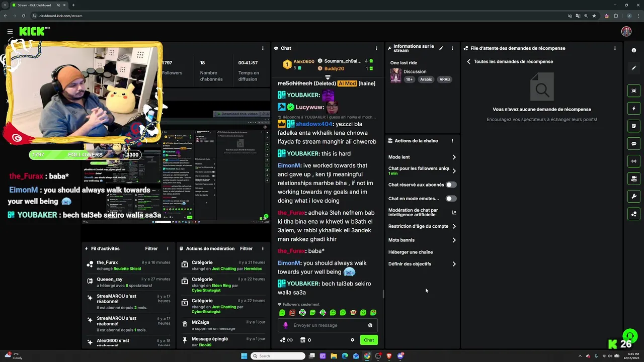Toggle the rewards points sidebar icon
The image size is (644, 362).
pos(634,214)
